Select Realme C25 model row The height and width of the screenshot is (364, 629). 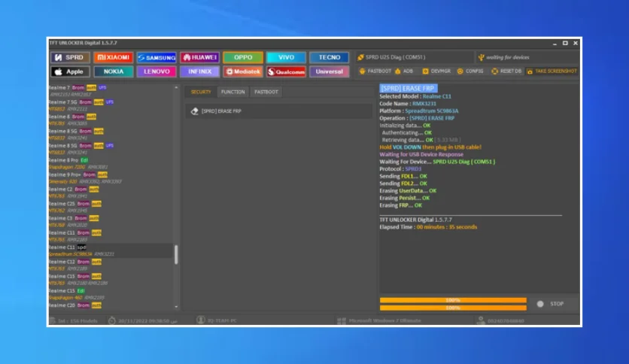(111, 207)
